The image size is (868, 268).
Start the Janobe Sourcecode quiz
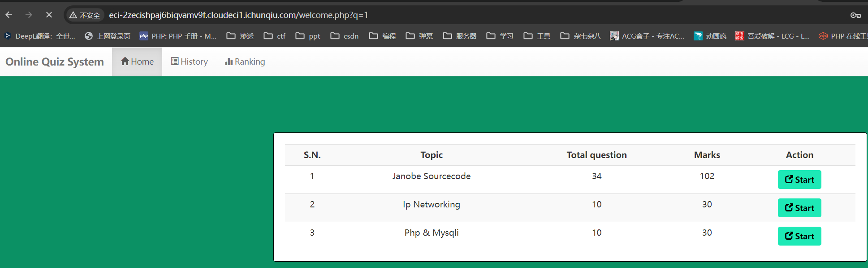pyautogui.click(x=799, y=180)
